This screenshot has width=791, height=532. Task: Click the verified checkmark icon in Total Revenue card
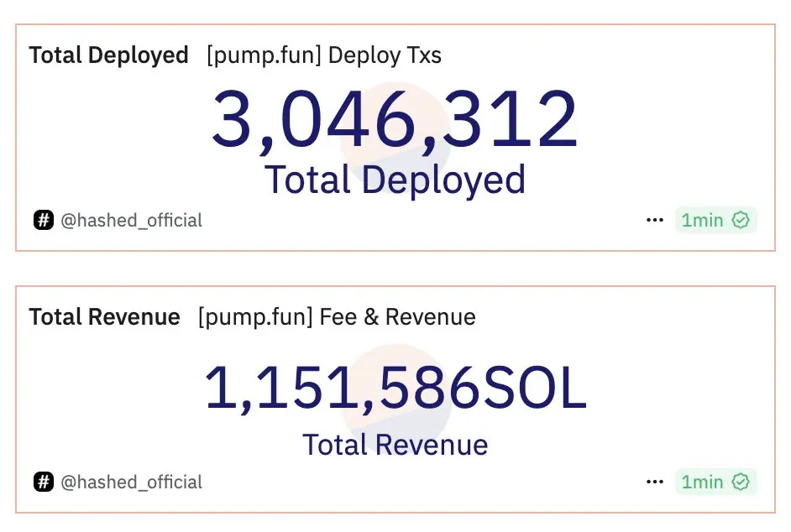[741, 482]
